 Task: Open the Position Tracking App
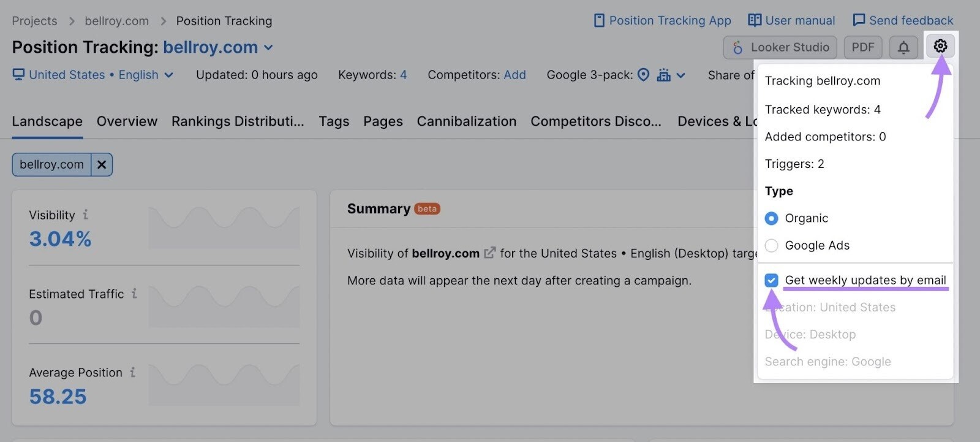(x=663, y=20)
